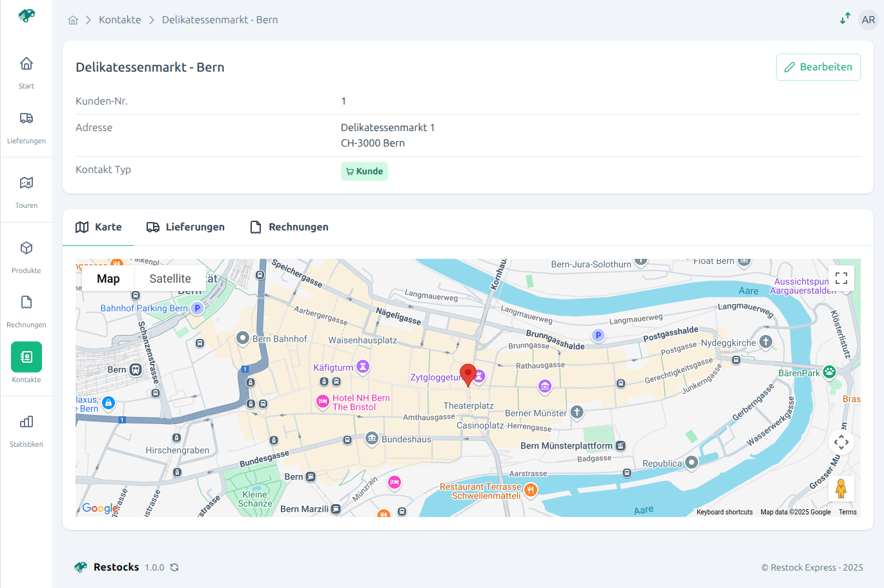Click the Waisenhausplatz label on the map
The width and height of the screenshot is (884, 588).
tap(363, 340)
